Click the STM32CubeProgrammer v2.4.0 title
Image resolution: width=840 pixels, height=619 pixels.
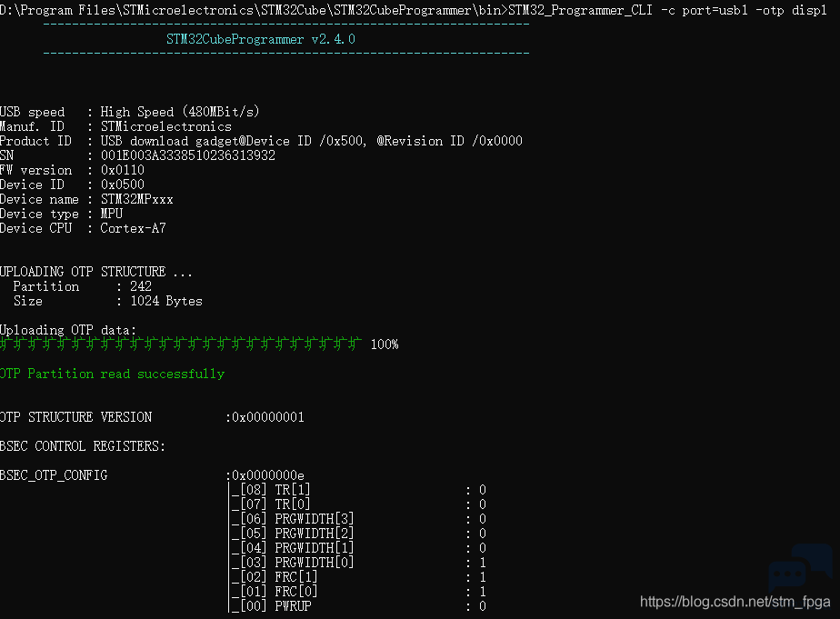[x=260, y=39]
